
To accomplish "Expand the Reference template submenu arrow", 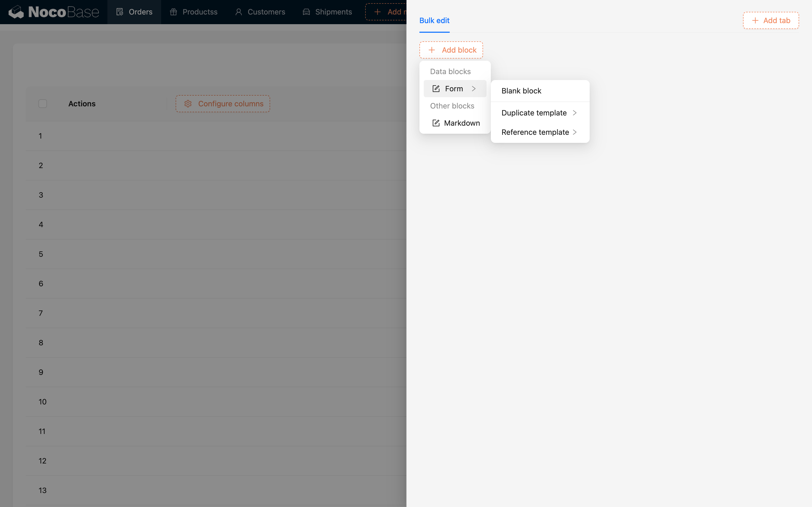I will click(575, 132).
